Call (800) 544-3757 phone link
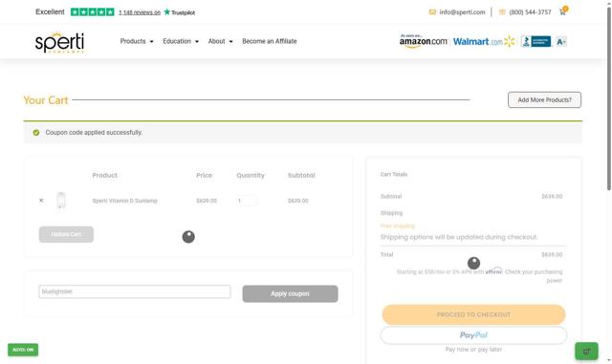The width and height of the screenshot is (612, 364). click(x=530, y=12)
